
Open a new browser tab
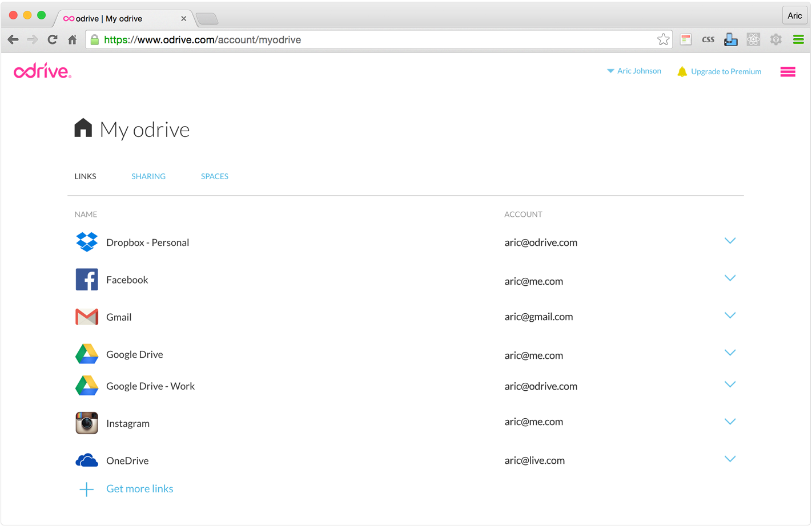pos(207,19)
